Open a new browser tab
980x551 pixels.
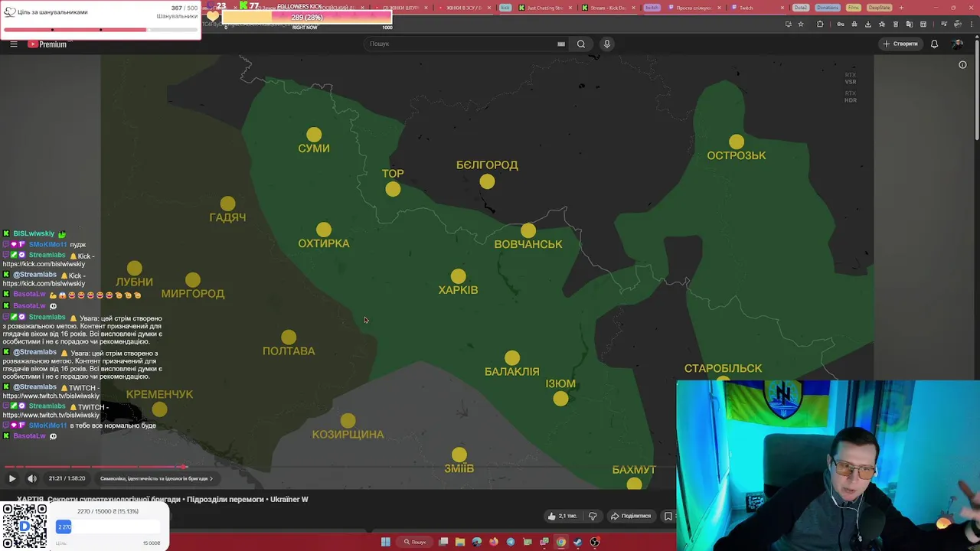901,8
